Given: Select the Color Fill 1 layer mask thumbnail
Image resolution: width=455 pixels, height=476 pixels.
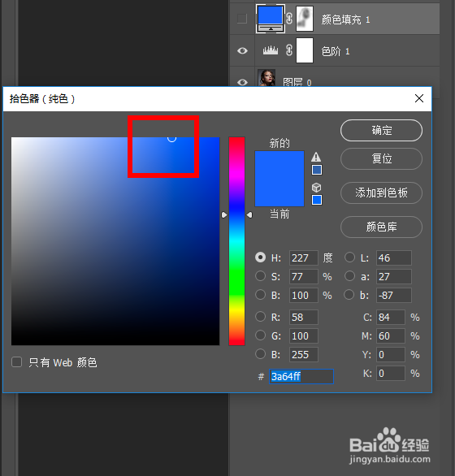Looking at the screenshot, I should click(305, 19).
